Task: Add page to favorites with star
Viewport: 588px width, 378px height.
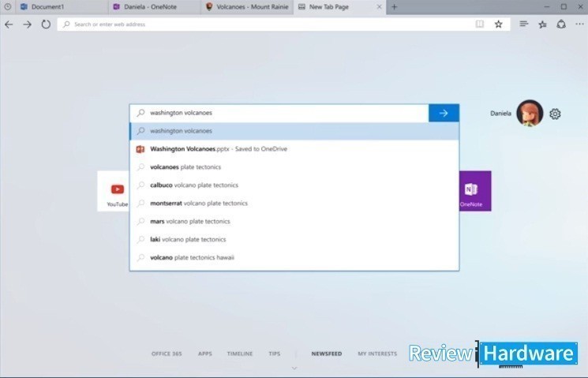Action: [x=498, y=24]
